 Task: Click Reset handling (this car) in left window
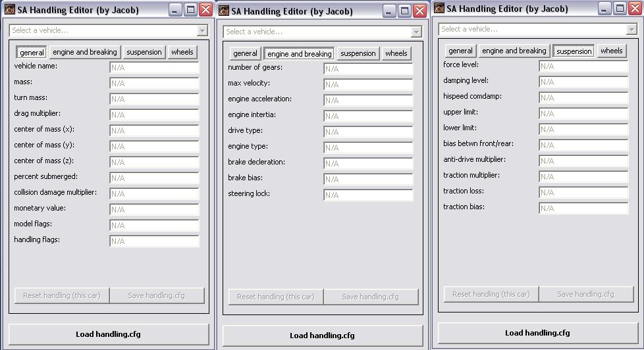pyautogui.click(x=62, y=295)
